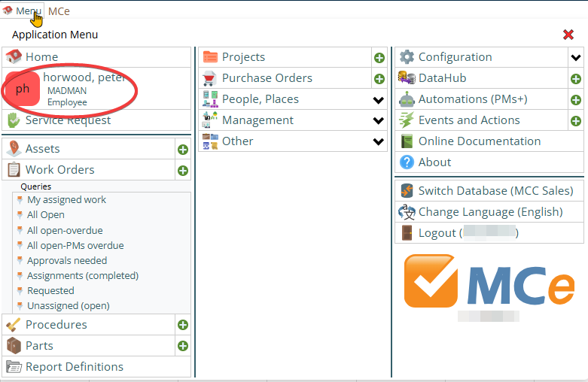Click the Work Orders clipboard icon

click(x=14, y=170)
